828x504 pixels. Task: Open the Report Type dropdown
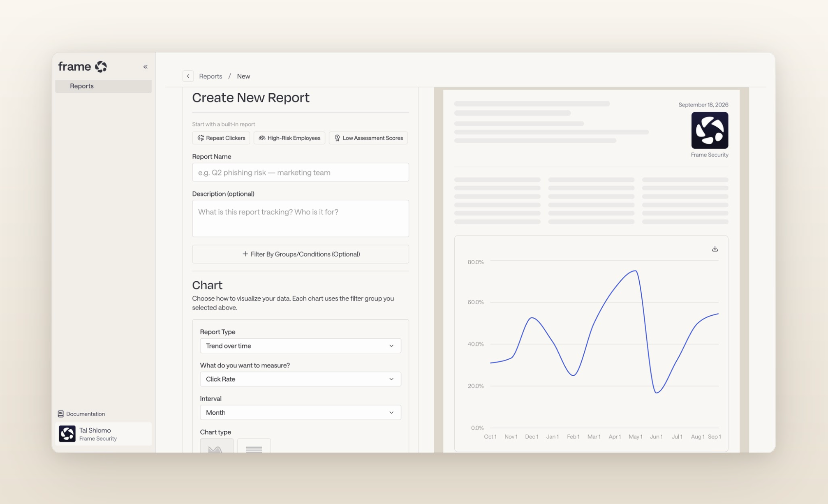301,346
